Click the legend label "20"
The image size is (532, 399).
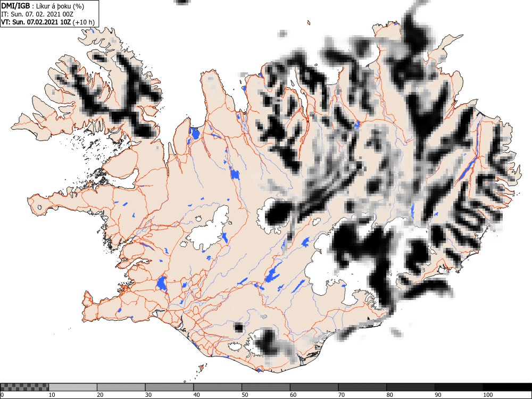[x=100, y=395]
